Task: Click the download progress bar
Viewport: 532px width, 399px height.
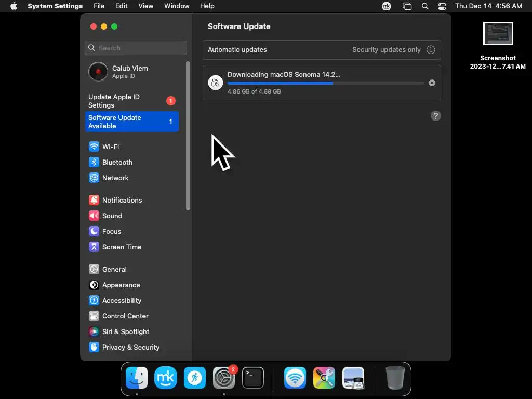Action: (325, 83)
